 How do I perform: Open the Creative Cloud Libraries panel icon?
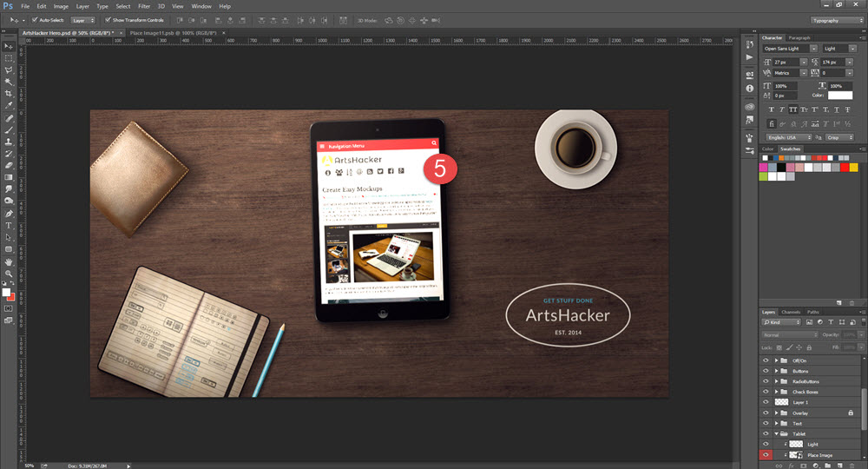(x=750, y=106)
